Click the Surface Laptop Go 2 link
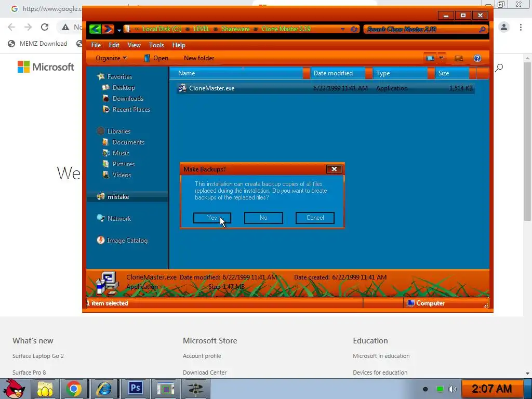532x399 pixels. click(38, 356)
